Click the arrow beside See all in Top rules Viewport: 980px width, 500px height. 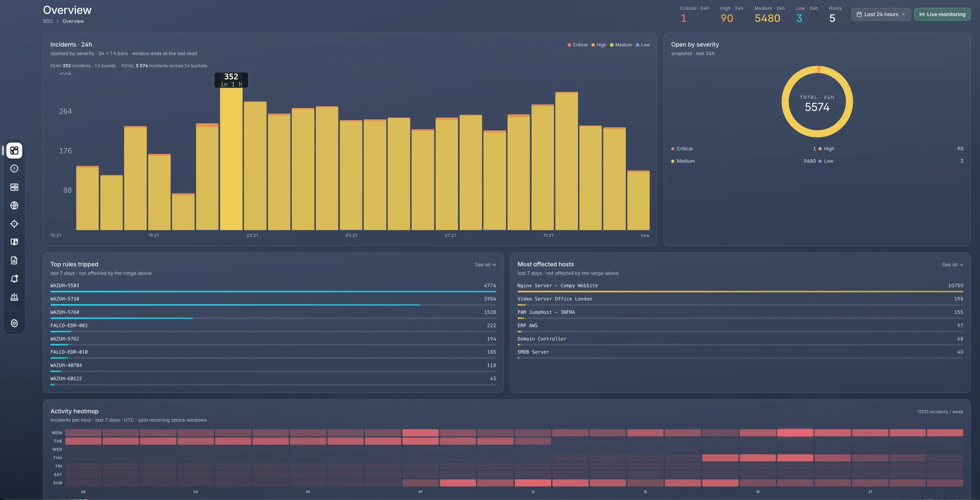pos(494,265)
